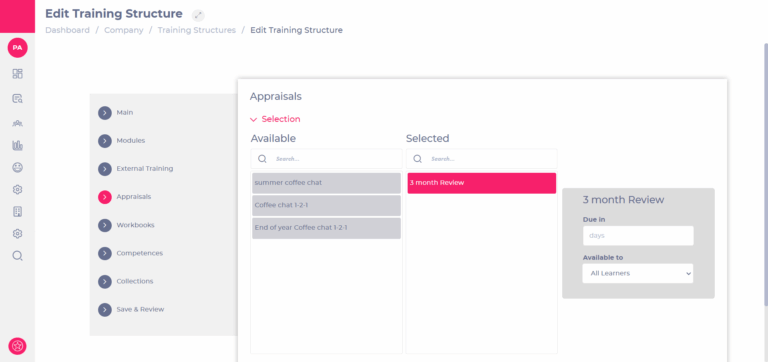Go to the Competences step
768x362 pixels.
(140, 253)
